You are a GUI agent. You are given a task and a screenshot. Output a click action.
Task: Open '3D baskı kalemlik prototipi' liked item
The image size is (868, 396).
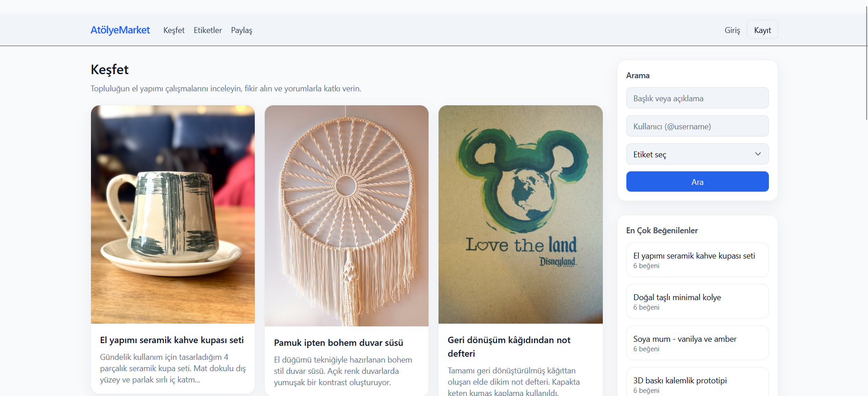(680, 381)
